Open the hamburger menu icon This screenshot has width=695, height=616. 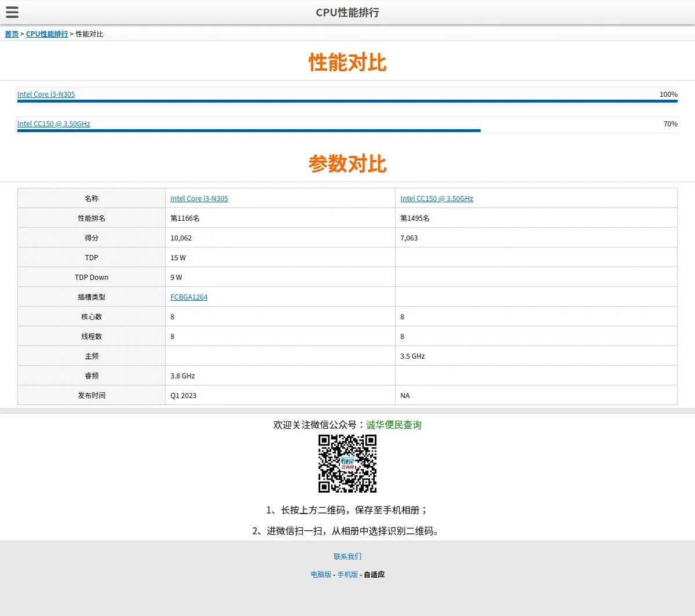tap(12, 12)
